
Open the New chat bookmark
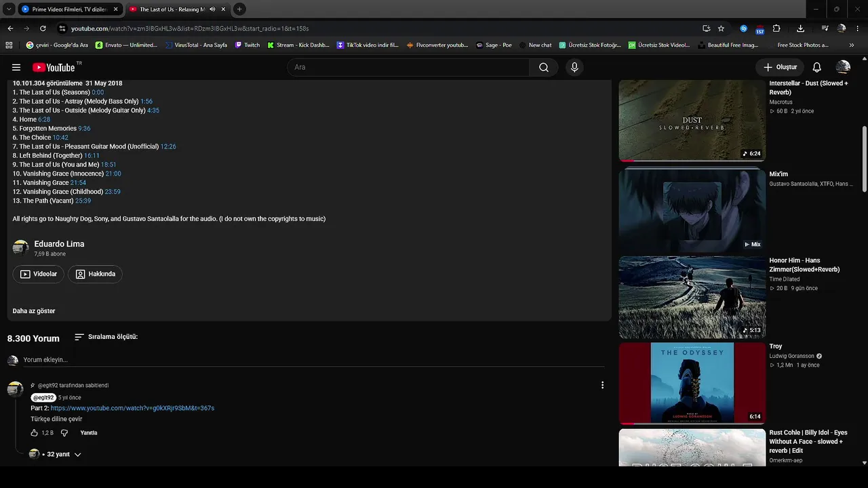(x=534, y=45)
